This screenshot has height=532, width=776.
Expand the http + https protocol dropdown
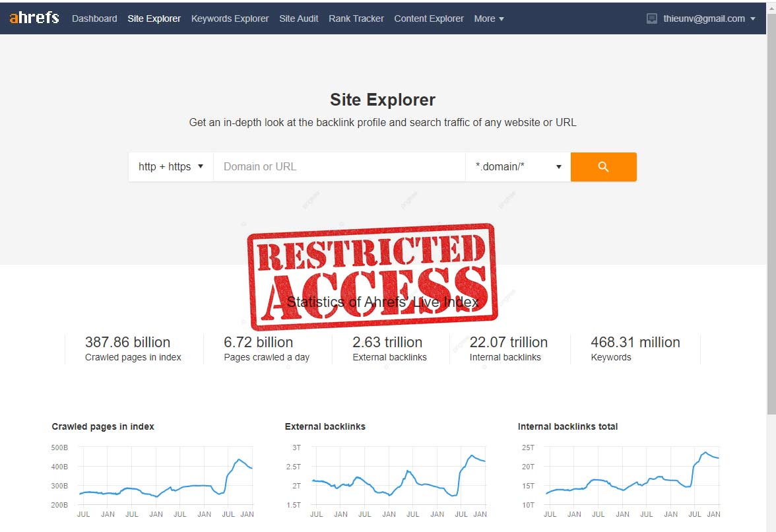click(171, 167)
